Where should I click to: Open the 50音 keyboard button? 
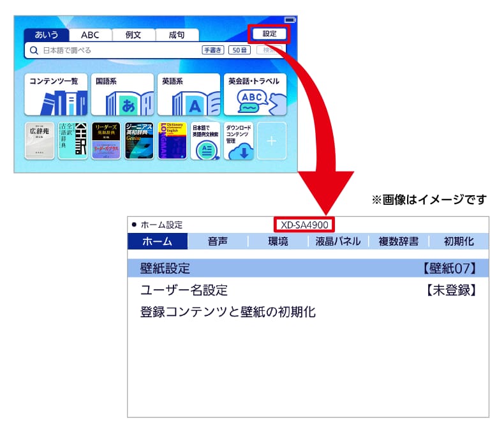coord(239,50)
